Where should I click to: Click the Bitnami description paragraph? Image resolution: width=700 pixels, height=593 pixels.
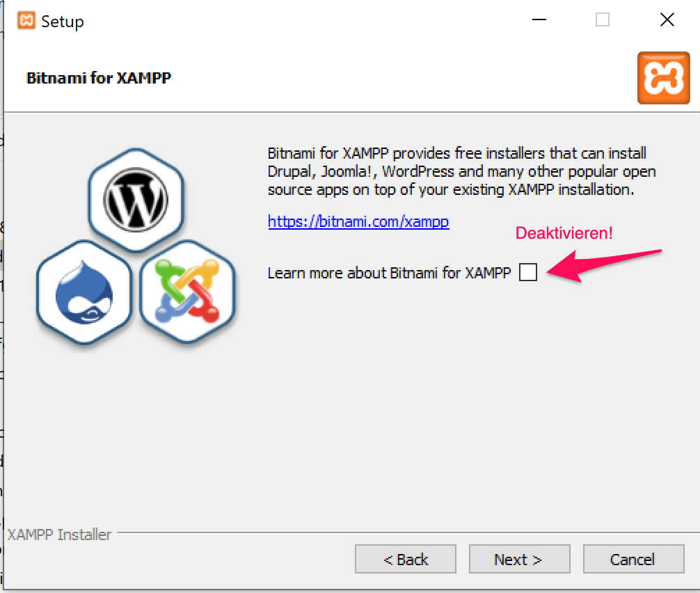pos(461,171)
